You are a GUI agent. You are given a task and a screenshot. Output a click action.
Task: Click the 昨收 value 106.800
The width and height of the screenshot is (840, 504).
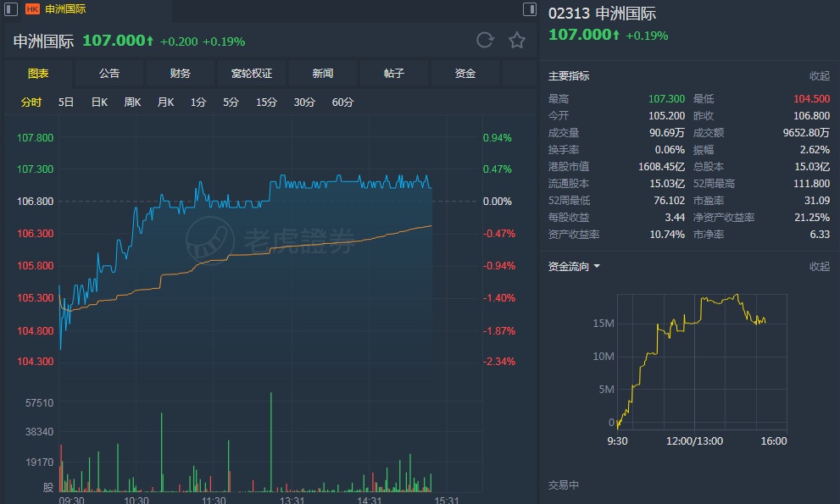click(x=812, y=116)
